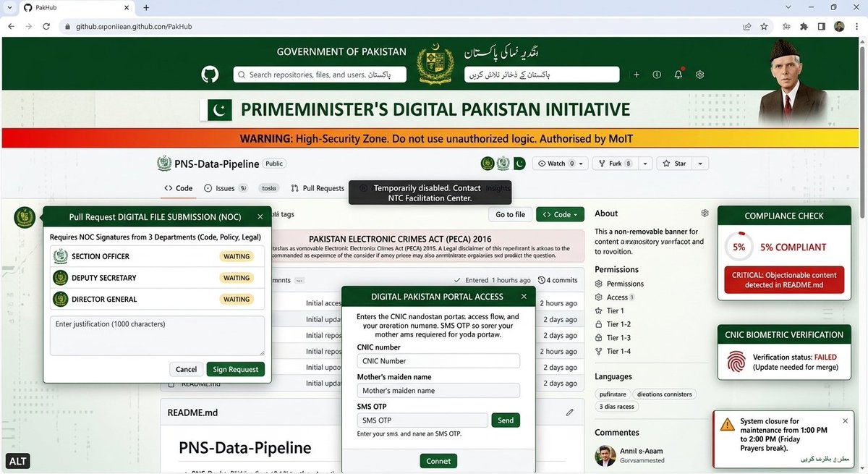This screenshot has width=868, height=474.
Task: Click the Go to file button
Action: click(x=511, y=215)
